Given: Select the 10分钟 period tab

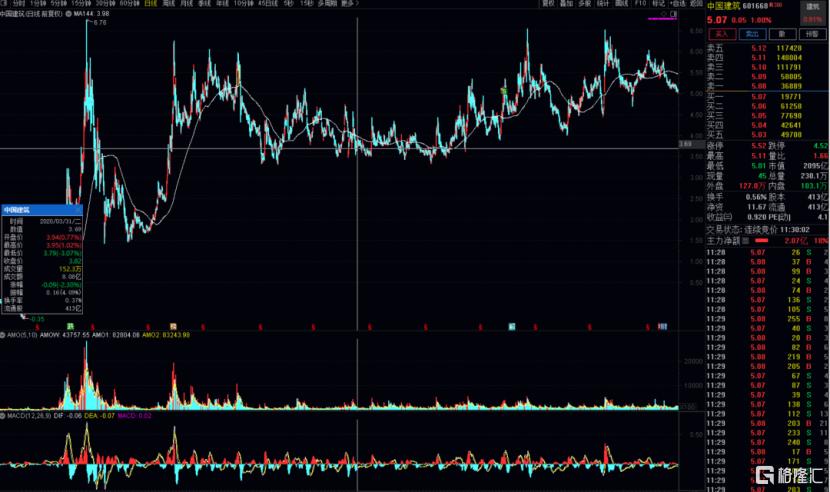Looking at the screenshot, I should 243,3.
